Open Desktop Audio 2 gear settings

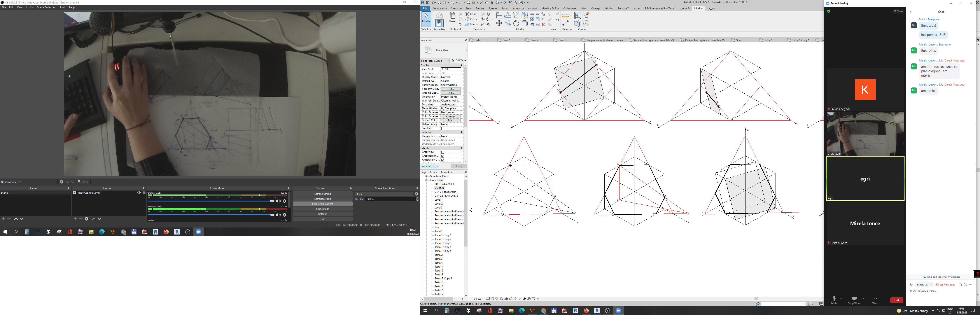(285, 215)
